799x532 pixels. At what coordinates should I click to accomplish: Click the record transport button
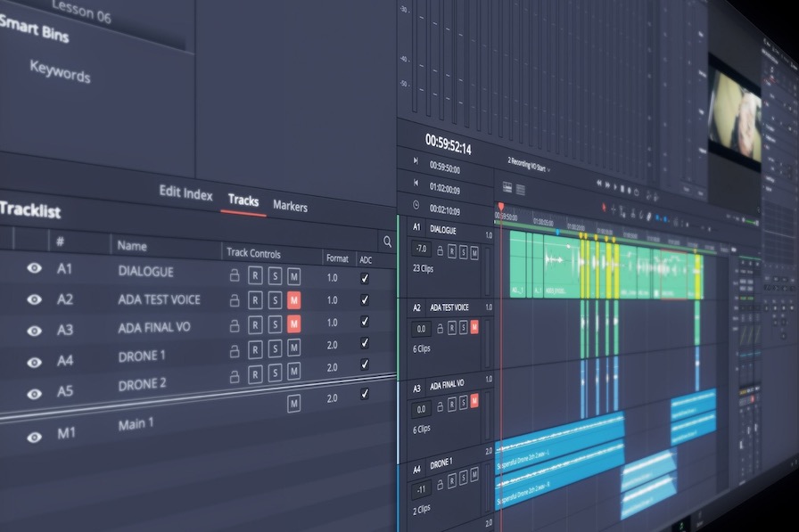tap(630, 191)
